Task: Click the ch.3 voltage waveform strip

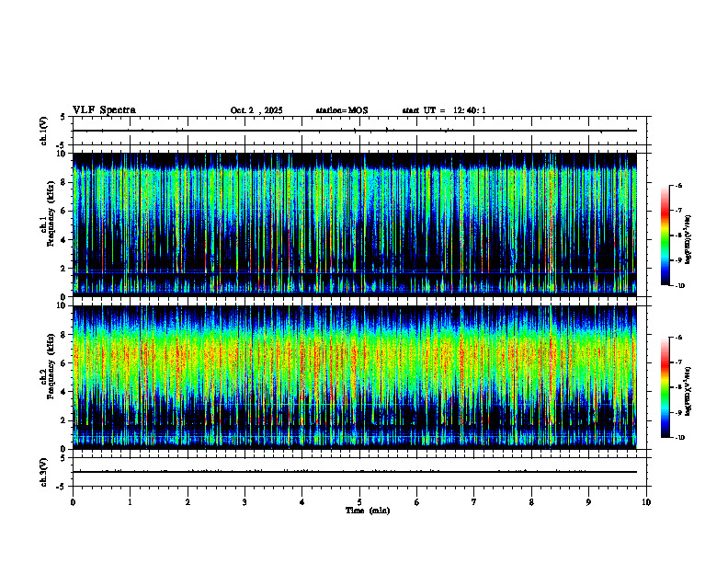Action: [x=359, y=472]
